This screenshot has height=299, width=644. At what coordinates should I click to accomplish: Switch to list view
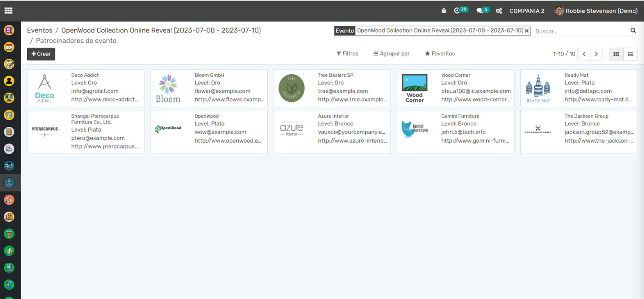(630, 54)
